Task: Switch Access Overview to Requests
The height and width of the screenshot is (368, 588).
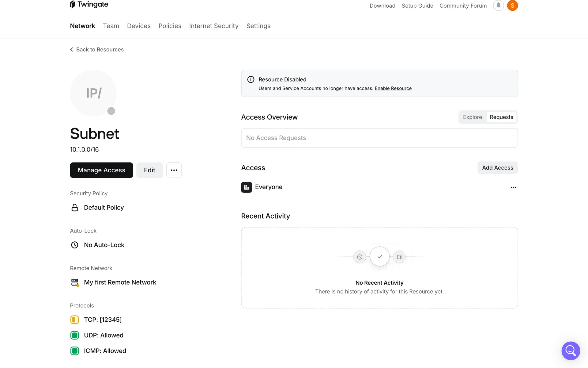Action: point(501,117)
